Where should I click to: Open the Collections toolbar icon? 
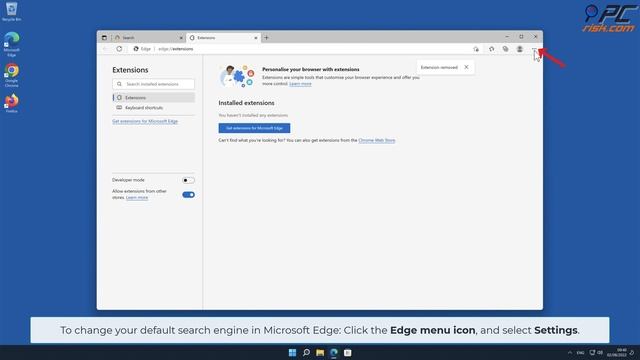pyautogui.click(x=505, y=49)
